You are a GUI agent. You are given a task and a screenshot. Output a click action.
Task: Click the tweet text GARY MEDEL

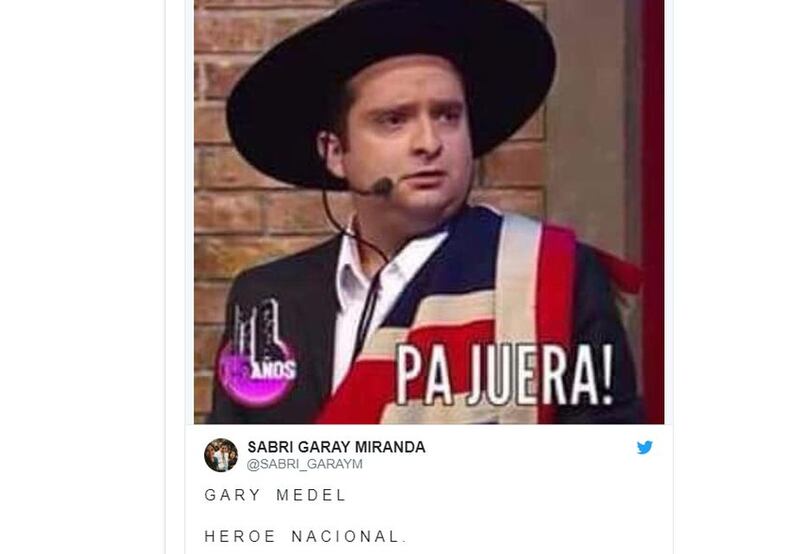[x=276, y=495]
